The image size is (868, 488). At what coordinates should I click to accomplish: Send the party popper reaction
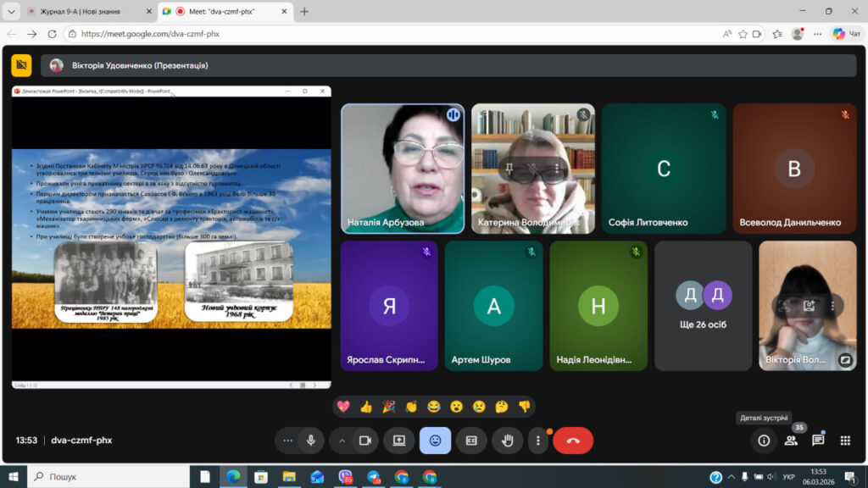tap(389, 407)
